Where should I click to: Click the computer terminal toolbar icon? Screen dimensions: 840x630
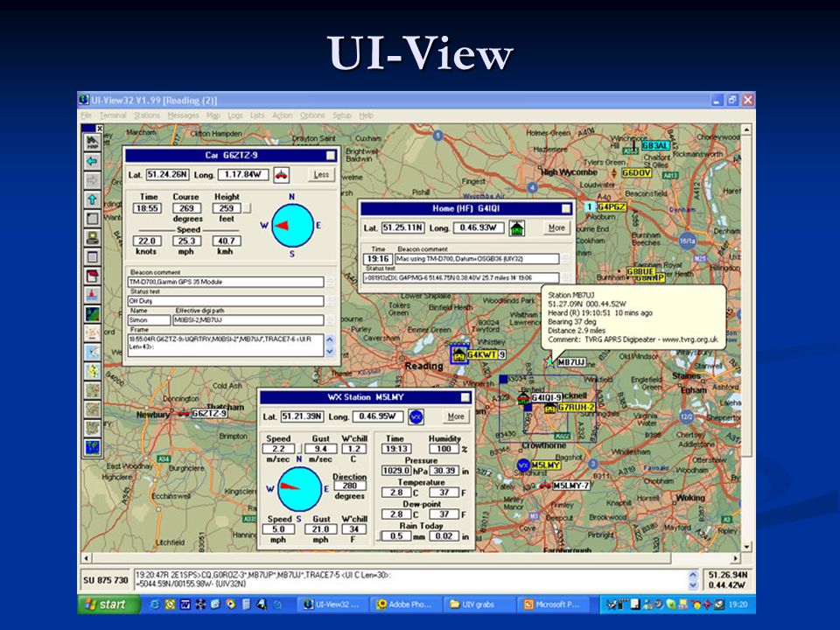92,238
